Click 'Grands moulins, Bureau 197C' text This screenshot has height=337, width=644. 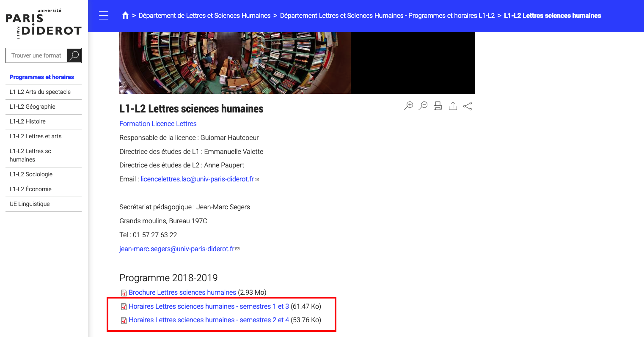163,221
